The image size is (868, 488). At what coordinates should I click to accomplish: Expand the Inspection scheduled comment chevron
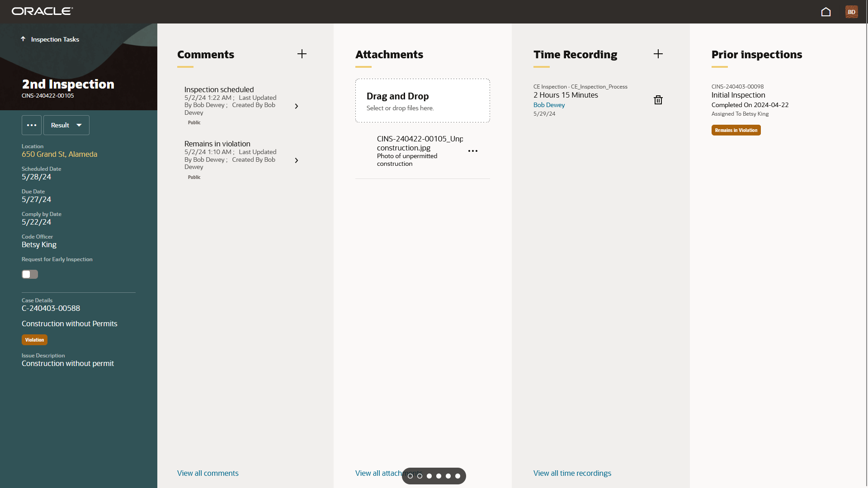click(297, 106)
